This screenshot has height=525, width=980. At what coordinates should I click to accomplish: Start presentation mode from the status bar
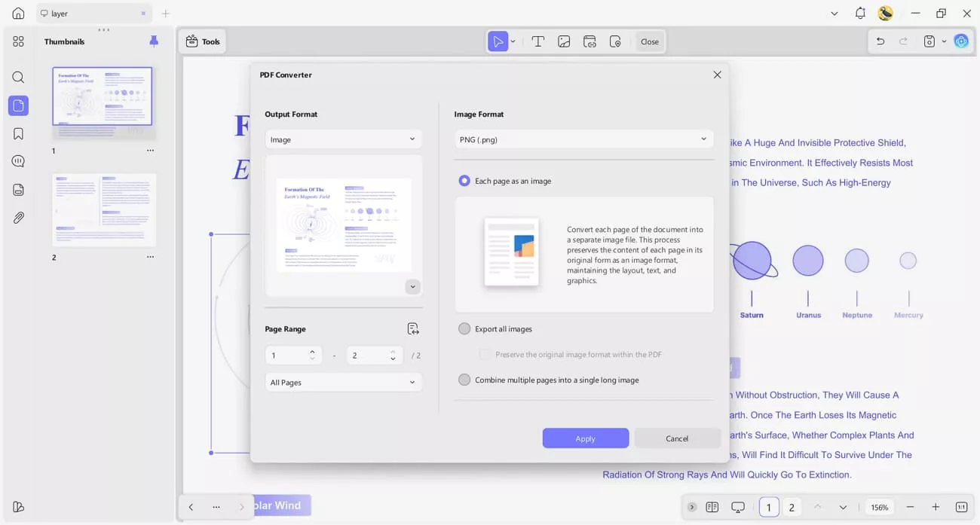point(738,507)
